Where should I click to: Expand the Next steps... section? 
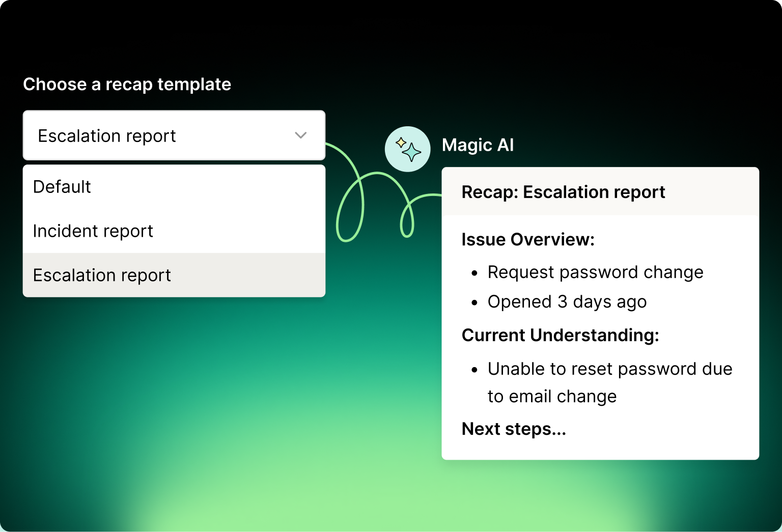(x=514, y=429)
